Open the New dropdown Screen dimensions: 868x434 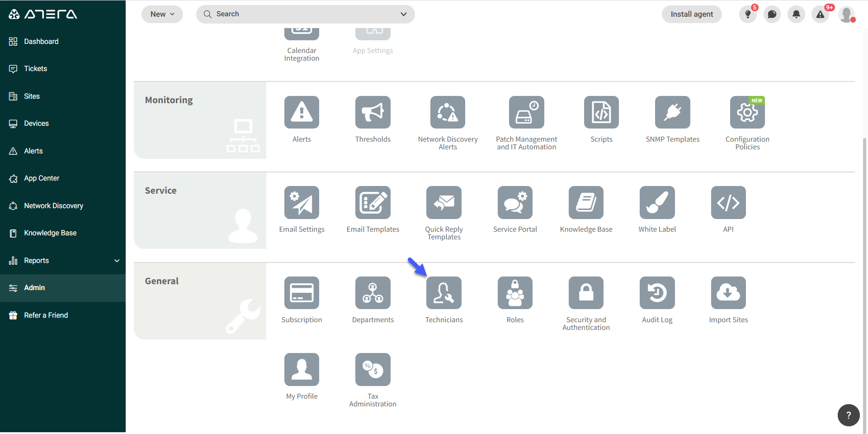tap(162, 14)
